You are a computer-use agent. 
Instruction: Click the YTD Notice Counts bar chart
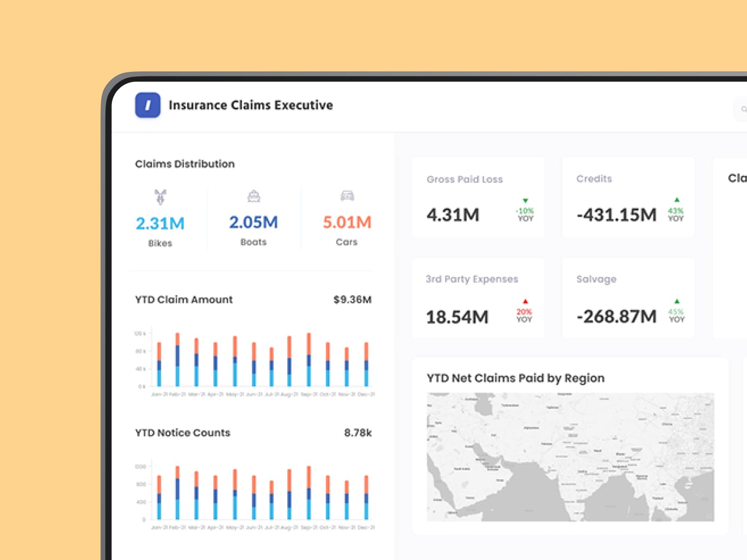[254, 495]
